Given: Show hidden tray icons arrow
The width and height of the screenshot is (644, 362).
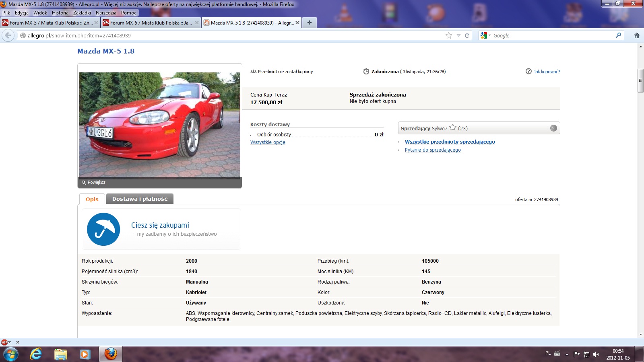Looking at the screenshot, I should [x=567, y=354].
